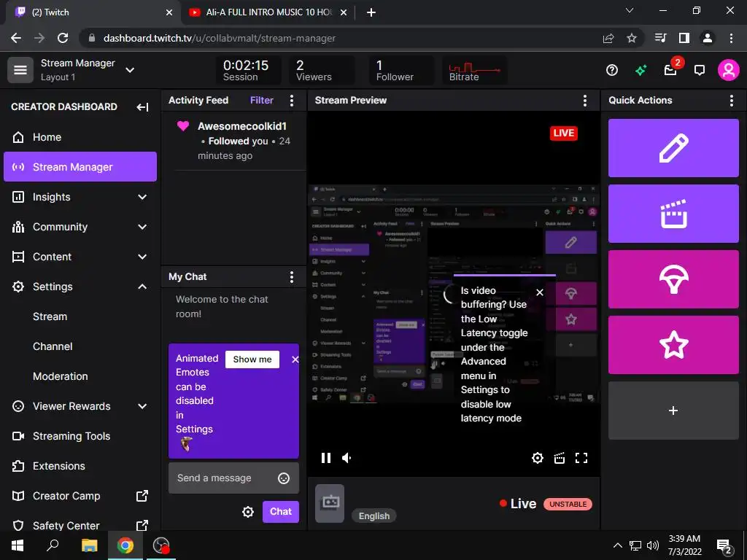Pause the stream preview player
The width and height of the screenshot is (747, 560).
click(326, 458)
